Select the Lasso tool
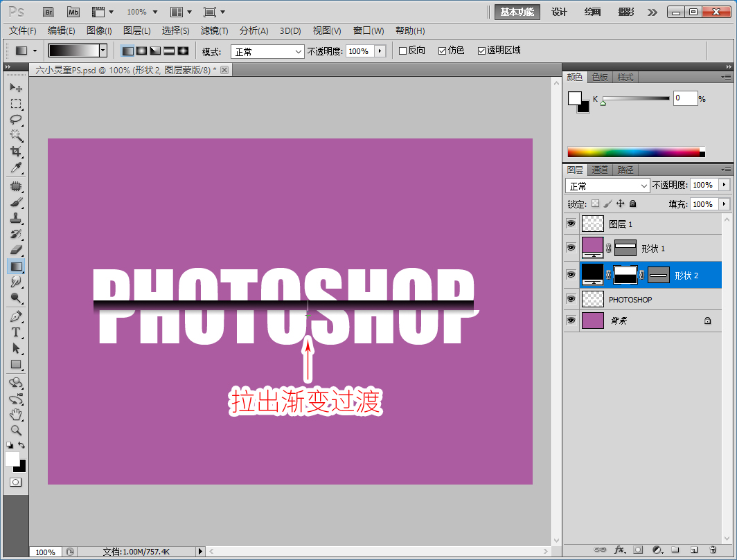The width and height of the screenshot is (737, 560). click(x=16, y=120)
